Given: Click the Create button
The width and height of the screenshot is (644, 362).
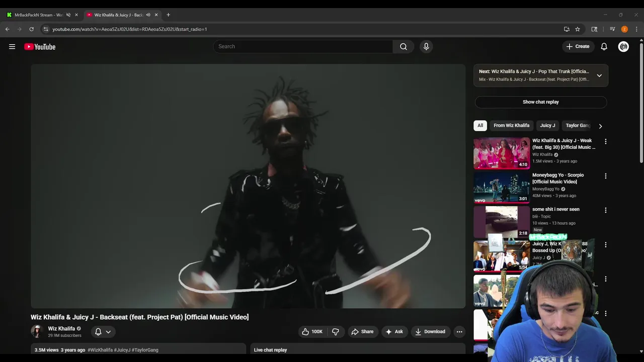Looking at the screenshot, I should click(578, 46).
